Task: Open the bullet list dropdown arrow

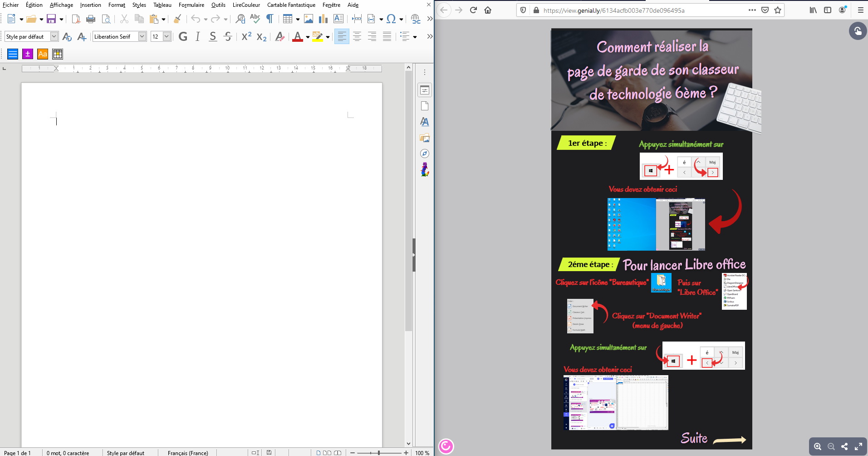Action: tap(415, 37)
